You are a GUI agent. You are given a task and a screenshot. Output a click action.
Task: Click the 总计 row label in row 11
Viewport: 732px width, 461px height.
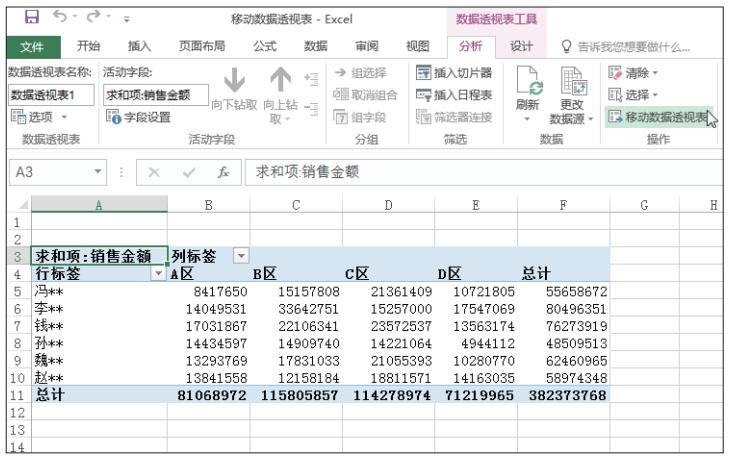[50, 395]
